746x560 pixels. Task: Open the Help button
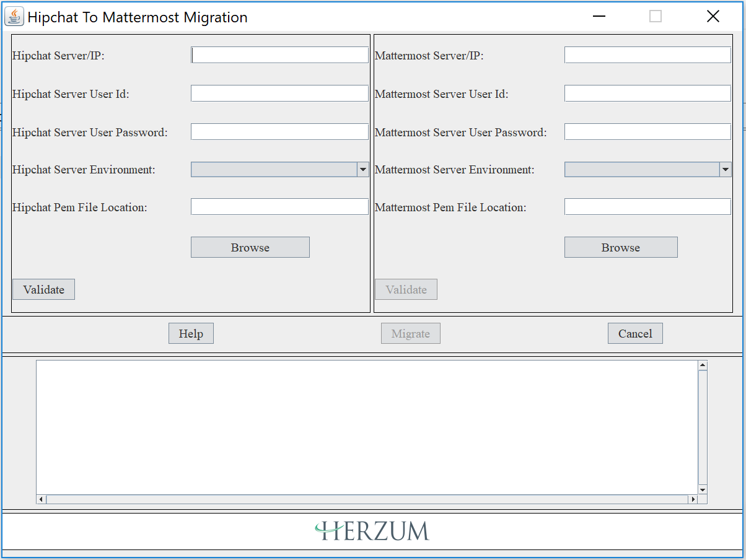pyautogui.click(x=191, y=333)
